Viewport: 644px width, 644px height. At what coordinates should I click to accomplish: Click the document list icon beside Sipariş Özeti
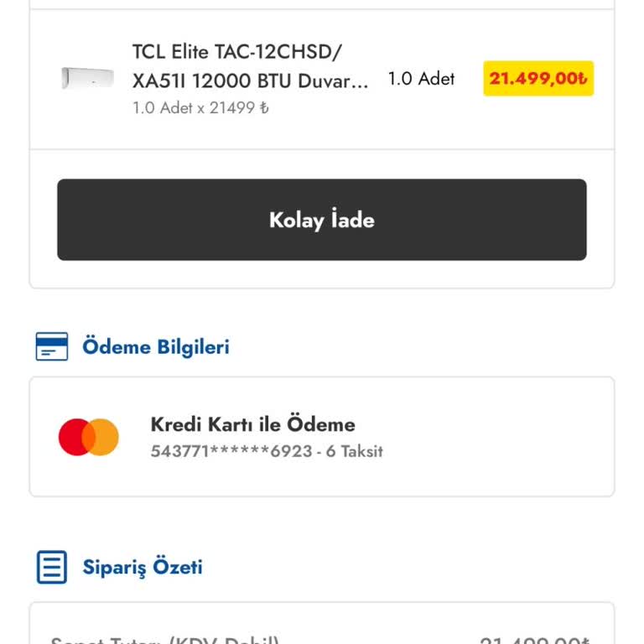click(52, 567)
